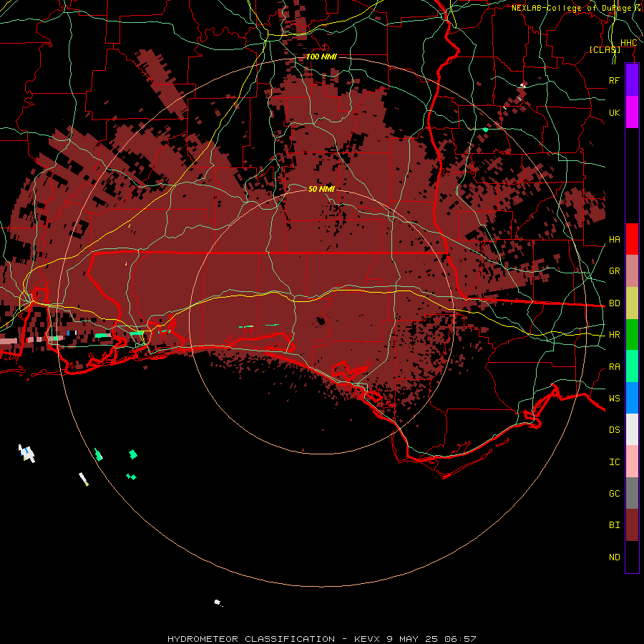
Task: Pick the bright red HA legend swatch
Action: click(x=632, y=239)
